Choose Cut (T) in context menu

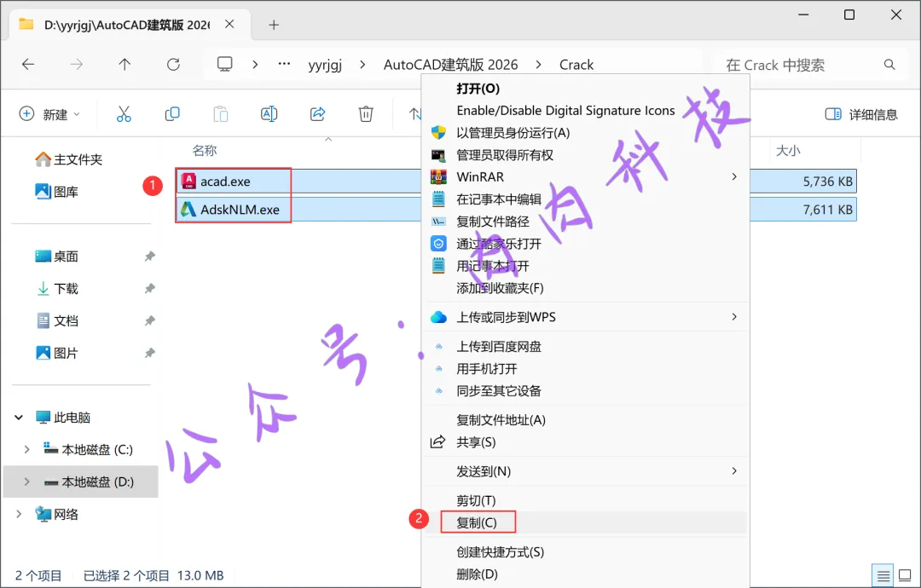(x=585, y=500)
